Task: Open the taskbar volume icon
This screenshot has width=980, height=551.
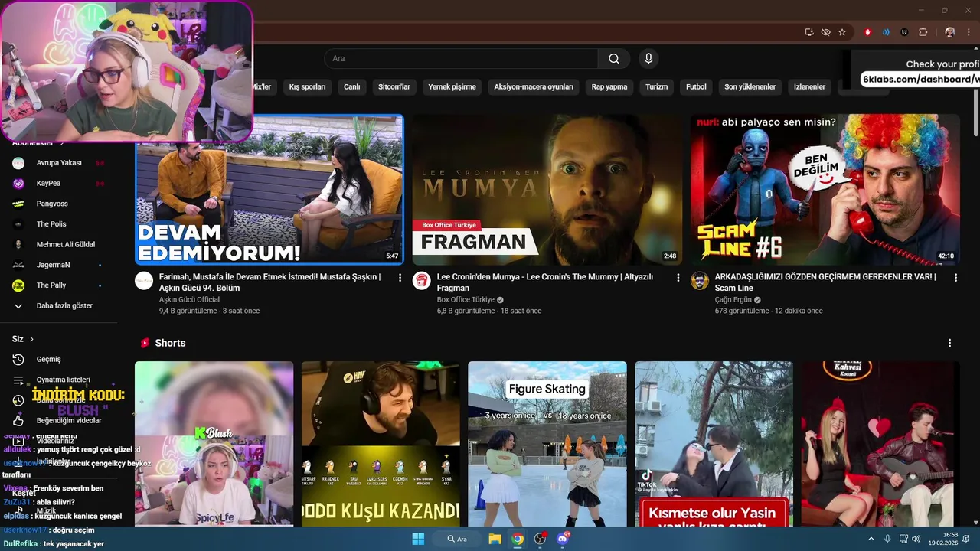Action: point(916,539)
